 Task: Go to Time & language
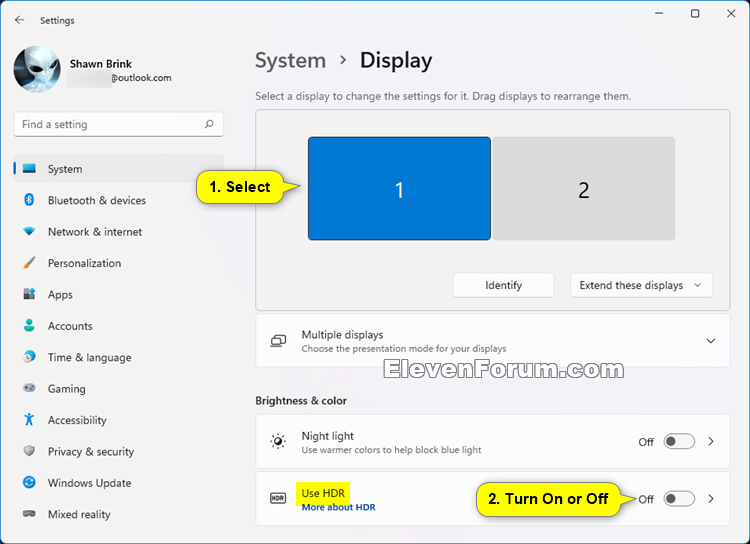[119, 357]
